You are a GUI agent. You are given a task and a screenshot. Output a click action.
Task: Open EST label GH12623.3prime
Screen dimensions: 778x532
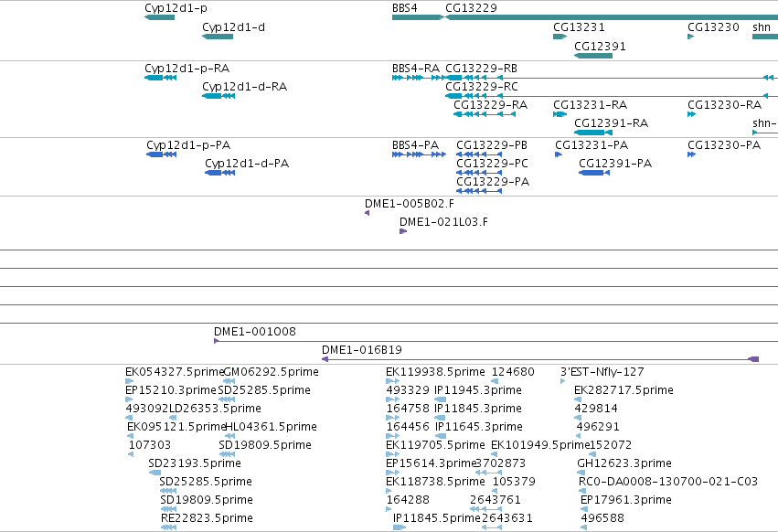[624, 464]
